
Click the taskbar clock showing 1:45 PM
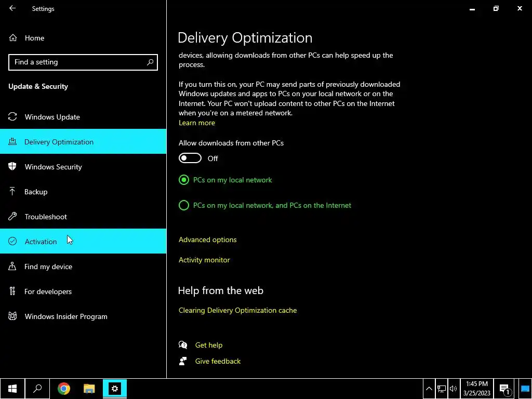pos(477,389)
